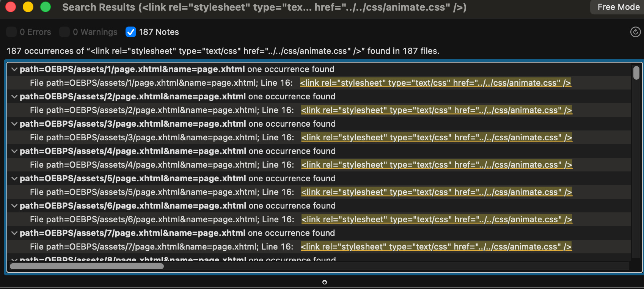Toggle the 0 Errors checkbox

tap(11, 32)
